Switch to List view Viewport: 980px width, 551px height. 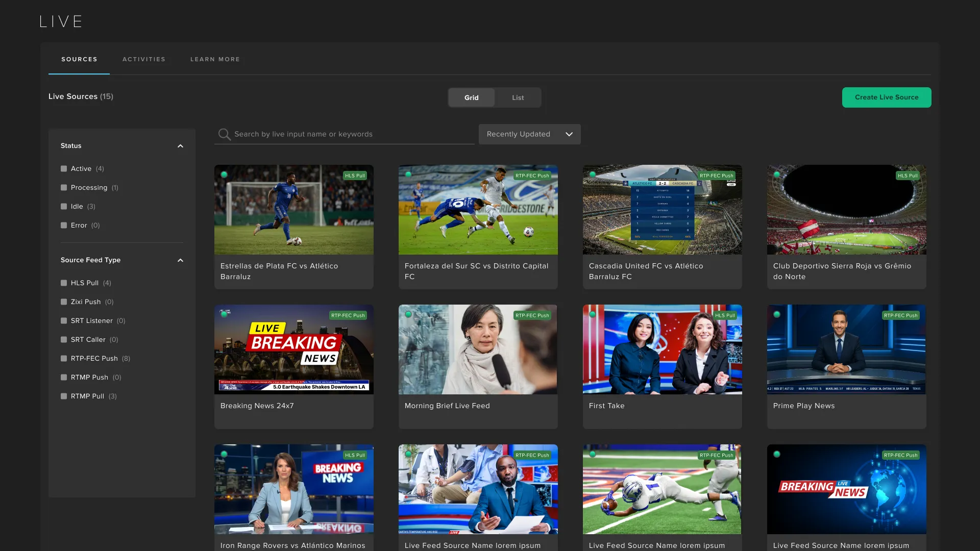(x=518, y=97)
